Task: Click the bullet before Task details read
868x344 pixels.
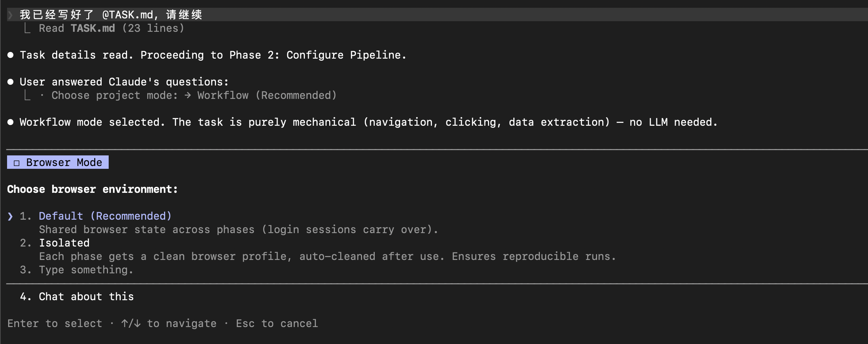Action: point(11,55)
